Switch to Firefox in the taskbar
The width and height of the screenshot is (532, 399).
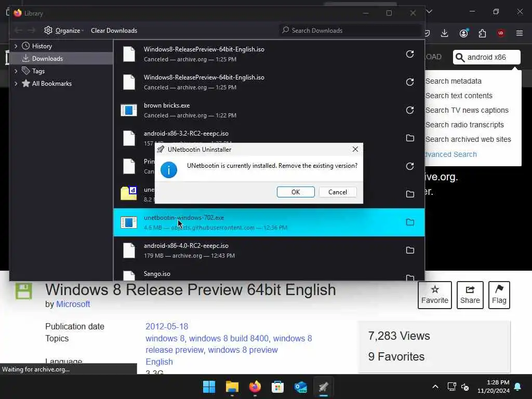tap(255, 387)
